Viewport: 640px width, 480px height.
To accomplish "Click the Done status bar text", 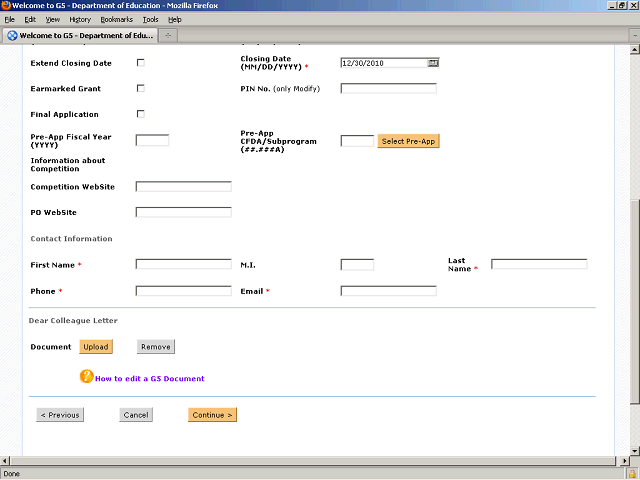I will tap(11, 474).
